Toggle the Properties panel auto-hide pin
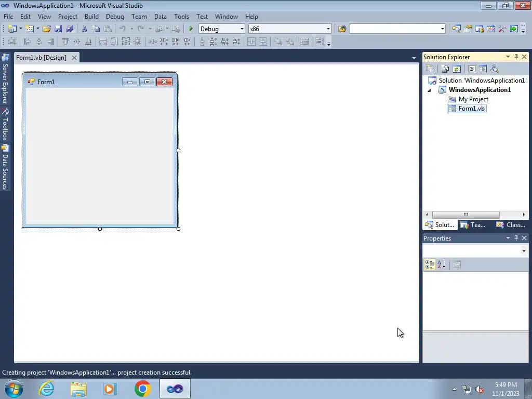The height and width of the screenshot is (399, 532). [x=516, y=238]
